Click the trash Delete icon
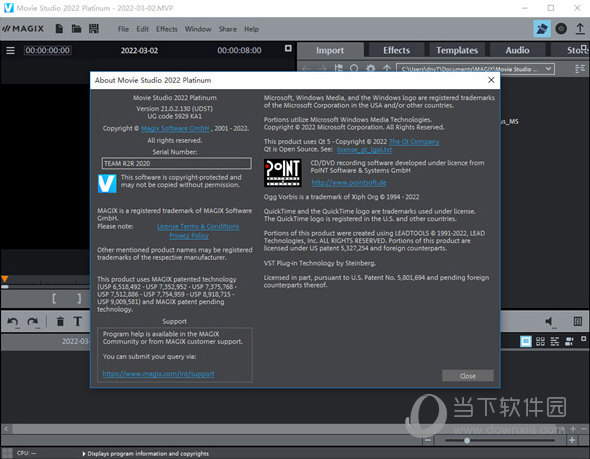The image size is (590, 459). click(60, 321)
